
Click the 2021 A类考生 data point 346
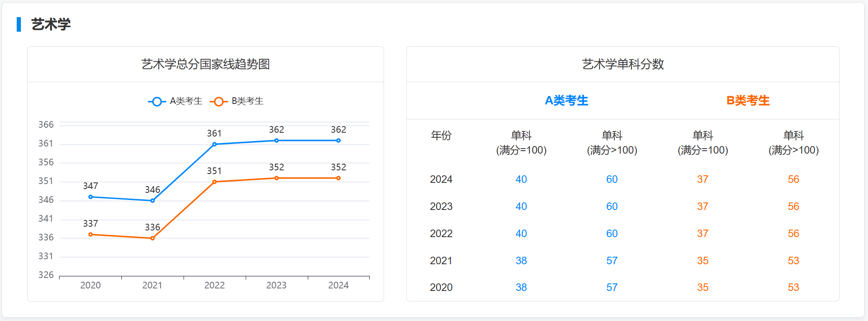pyautogui.click(x=153, y=201)
